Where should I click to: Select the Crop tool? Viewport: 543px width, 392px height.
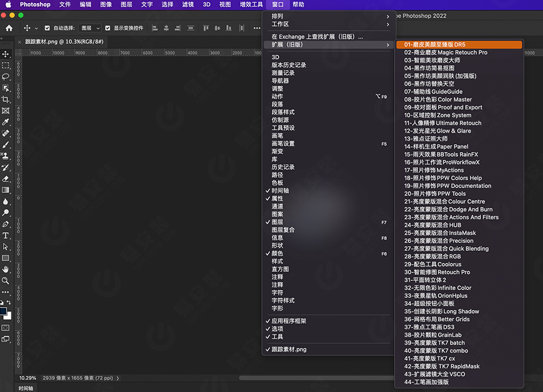point(5,100)
